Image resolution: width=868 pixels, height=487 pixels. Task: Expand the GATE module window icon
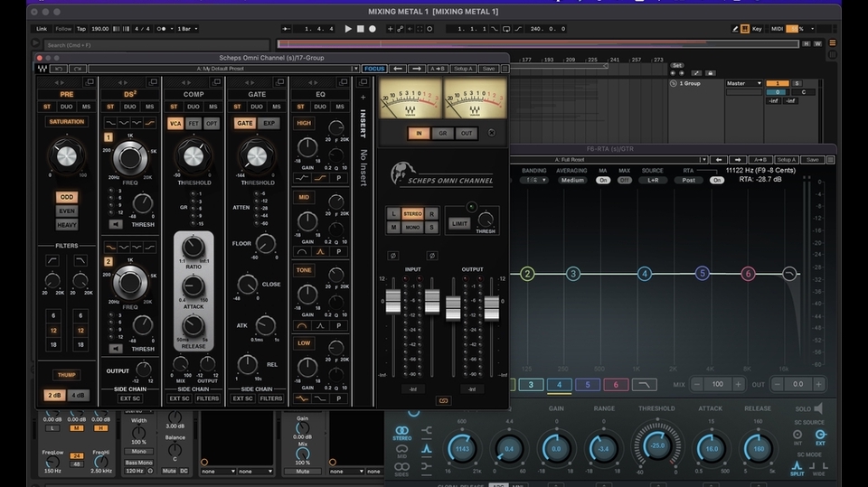click(x=280, y=82)
